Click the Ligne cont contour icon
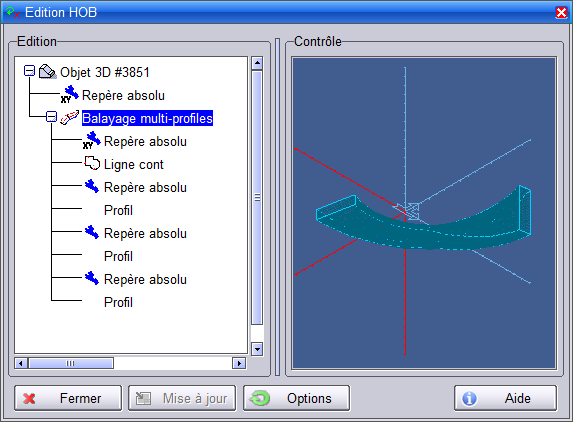Image resolution: width=573 pixels, height=422 pixels. [92, 163]
